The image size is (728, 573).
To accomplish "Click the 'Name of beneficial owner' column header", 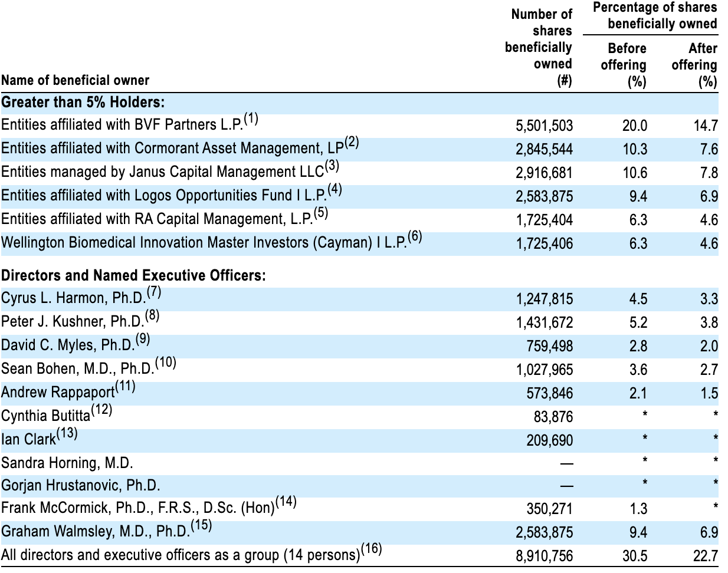I will click(x=75, y=80).
